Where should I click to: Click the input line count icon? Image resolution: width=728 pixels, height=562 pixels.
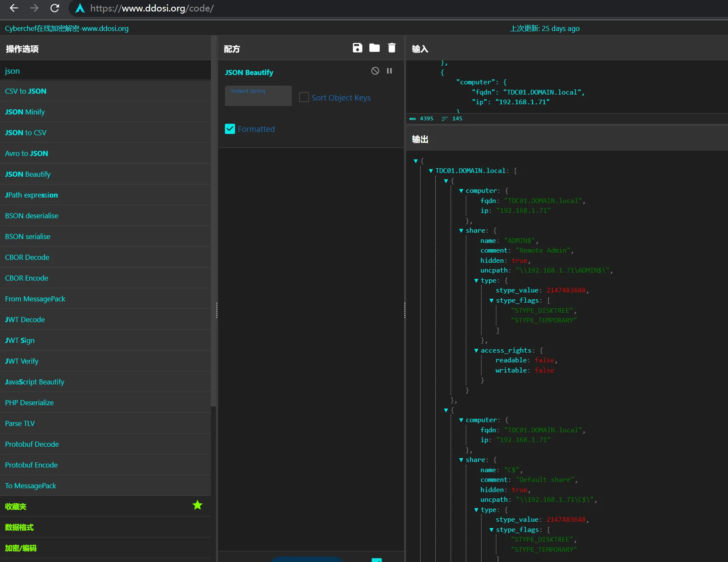445,119
